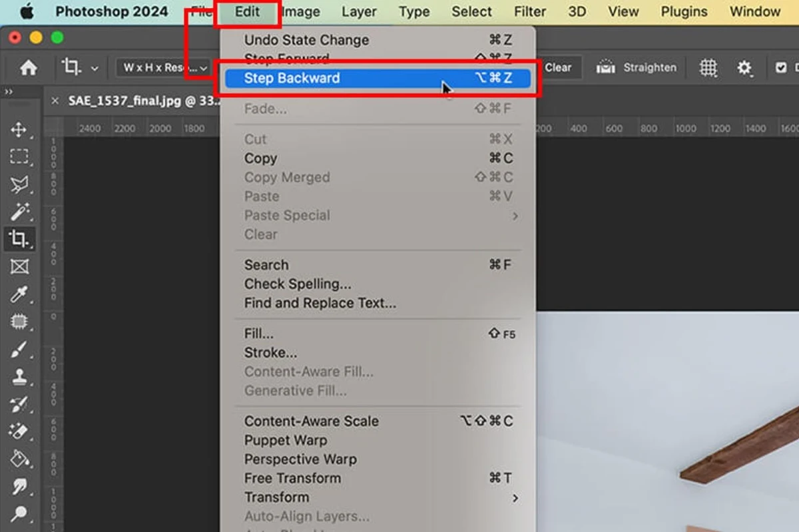Click the Home icon in options bar

[28, 67]
